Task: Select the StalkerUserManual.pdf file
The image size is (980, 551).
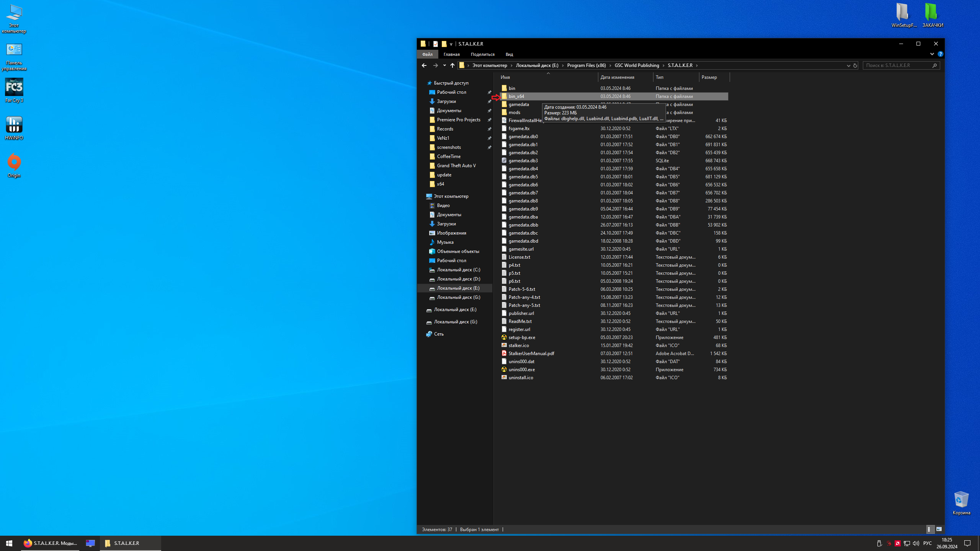Action: tap(531, 353)
